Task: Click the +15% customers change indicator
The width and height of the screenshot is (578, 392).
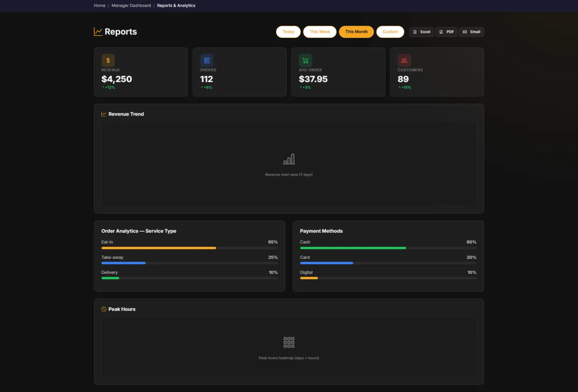Action: [x=405, y=88]
